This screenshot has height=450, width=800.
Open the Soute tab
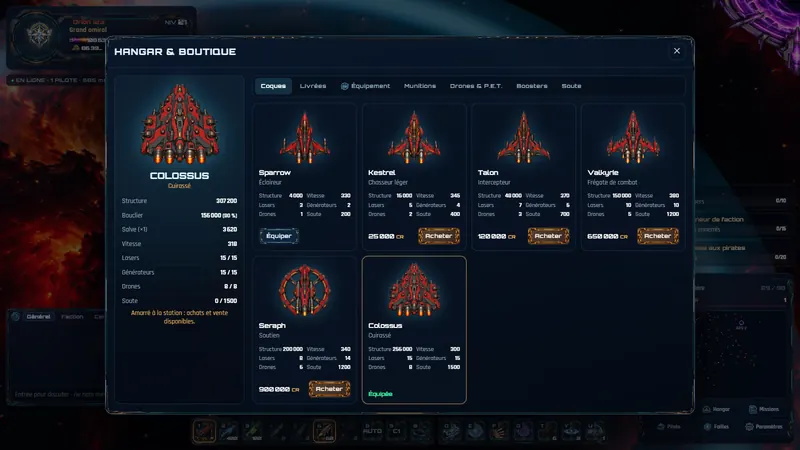[x=571, y=86]
